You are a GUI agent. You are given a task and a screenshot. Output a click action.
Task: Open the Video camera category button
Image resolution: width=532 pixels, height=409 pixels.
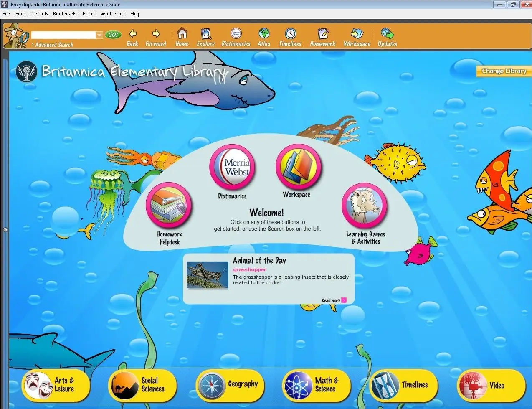[x=491, y=385]
